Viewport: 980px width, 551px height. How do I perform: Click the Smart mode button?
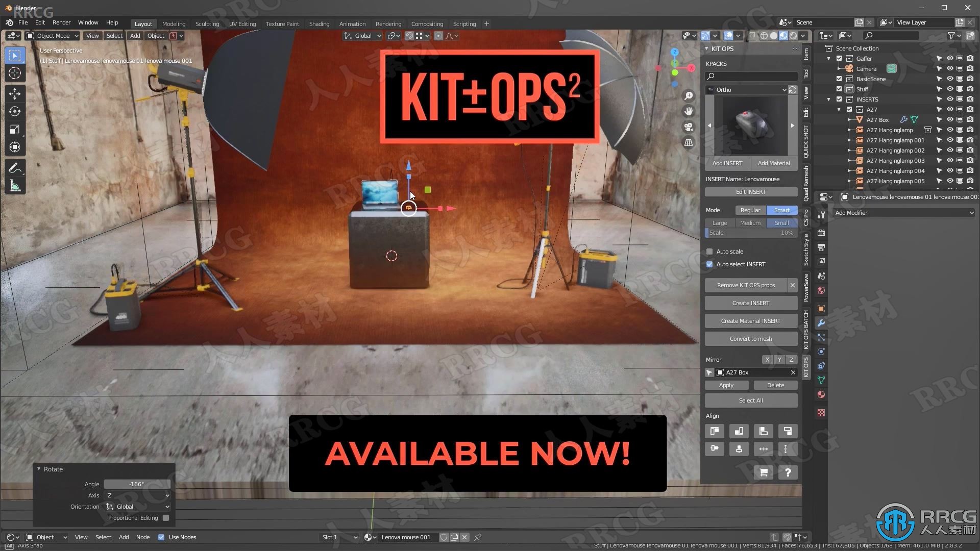tap(780, 210)
